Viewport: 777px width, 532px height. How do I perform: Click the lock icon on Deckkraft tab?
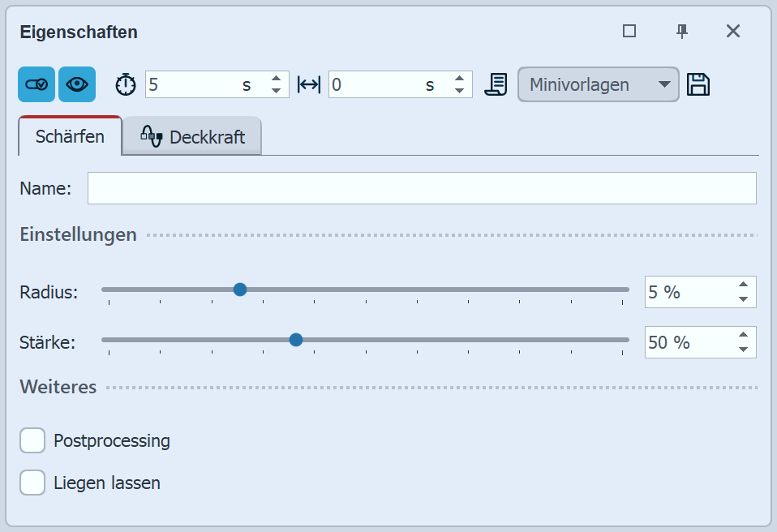pos(152,137)
